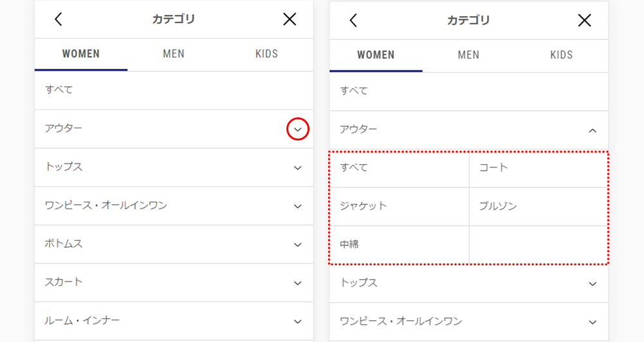Select ジャケット subcategory
The height and width of the screenshot is (342, 644).
point(400,206)
